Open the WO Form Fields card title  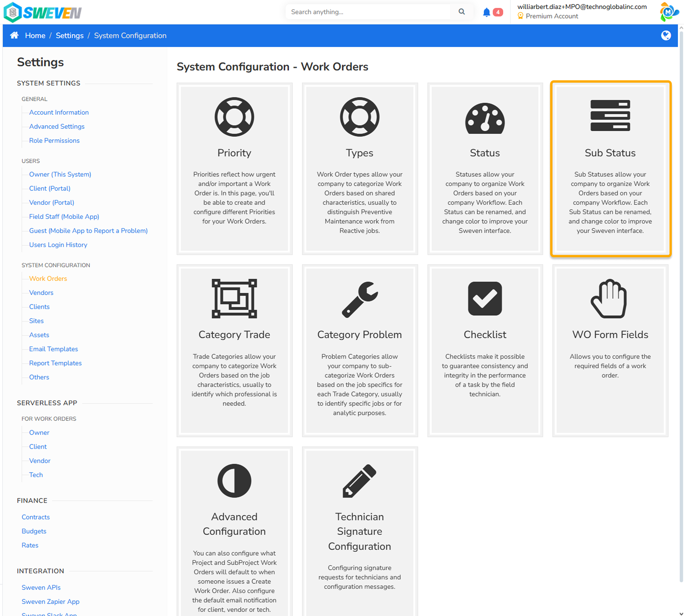610,335
